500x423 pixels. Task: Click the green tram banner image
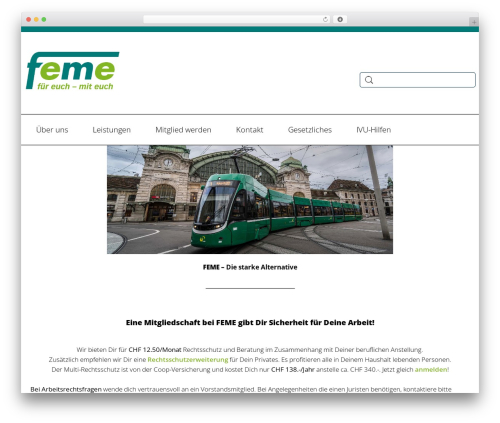click(250, 199)
